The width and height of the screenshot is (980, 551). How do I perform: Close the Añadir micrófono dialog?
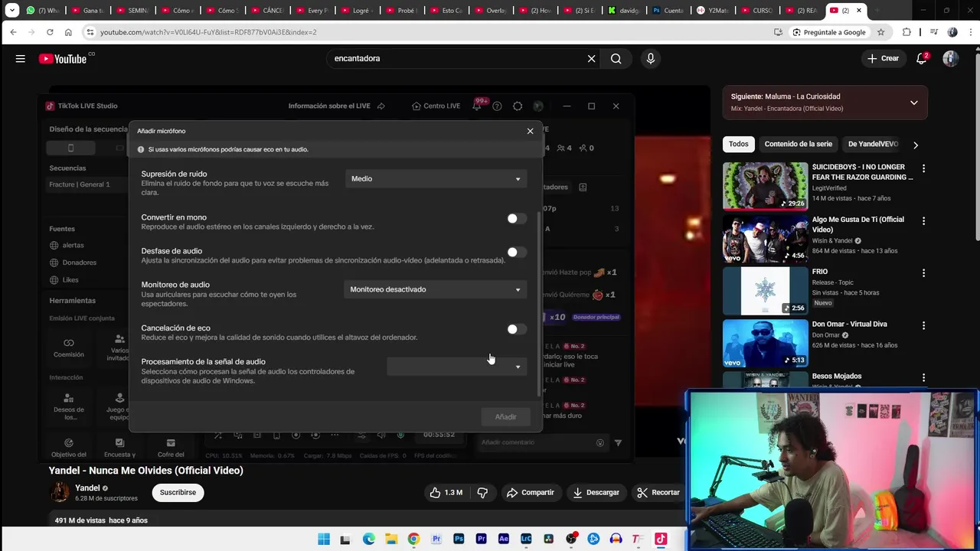tap(530, 131)
